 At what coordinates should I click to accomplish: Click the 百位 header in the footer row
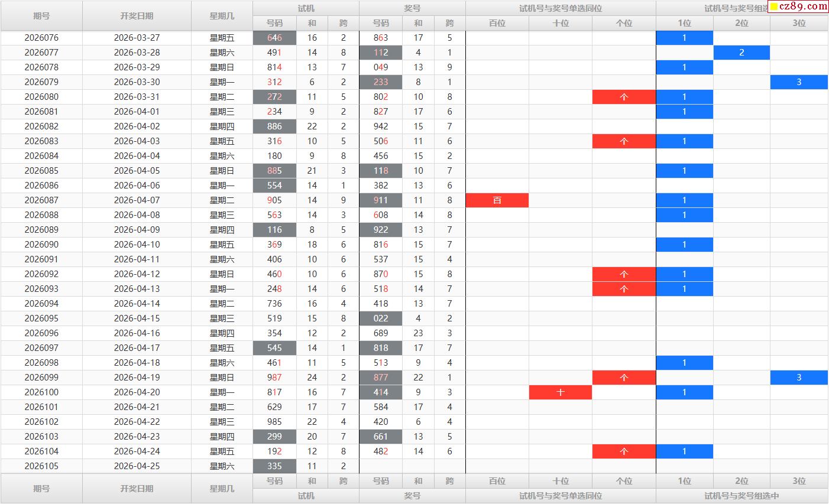pos(497,481)
